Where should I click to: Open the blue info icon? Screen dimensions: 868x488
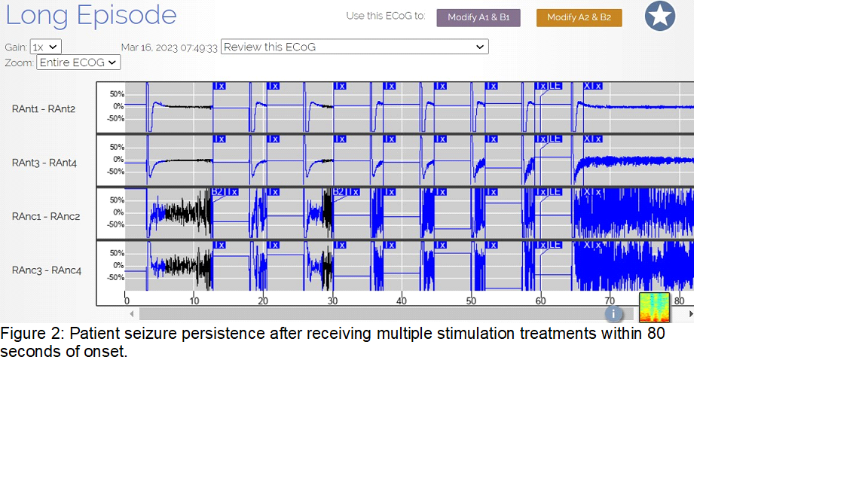(x=613, y=314)
